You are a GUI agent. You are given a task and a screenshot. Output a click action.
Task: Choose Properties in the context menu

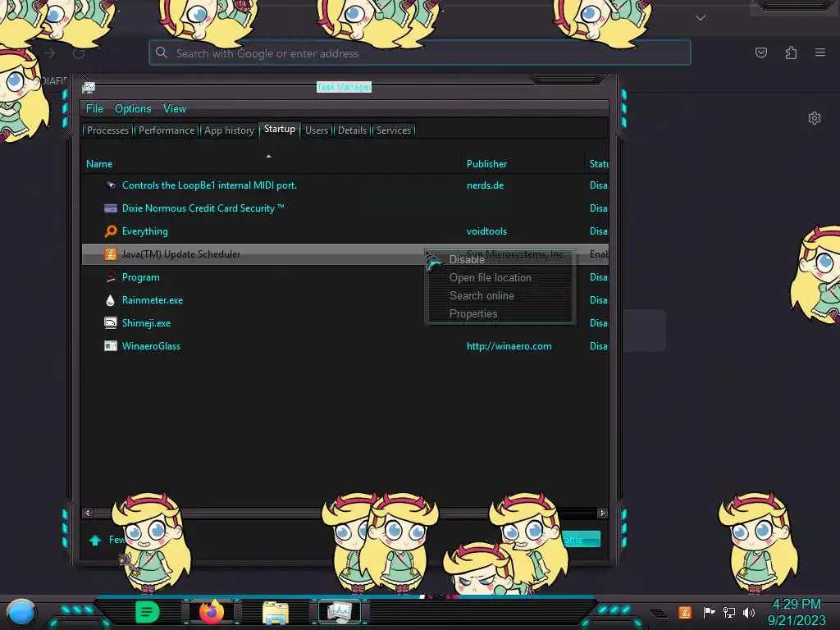(473, 314)
